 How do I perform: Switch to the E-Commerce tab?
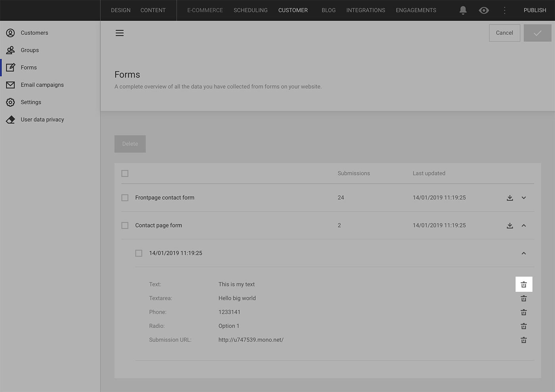pyautogui.click(x=205, y=10)
